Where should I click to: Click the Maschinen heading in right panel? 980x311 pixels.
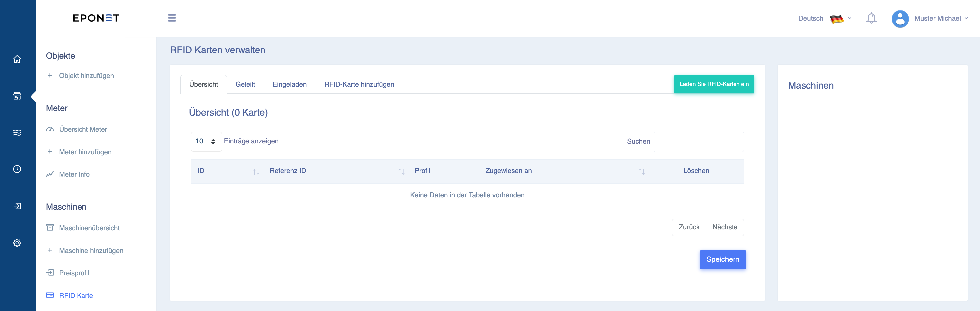(810, 85)
